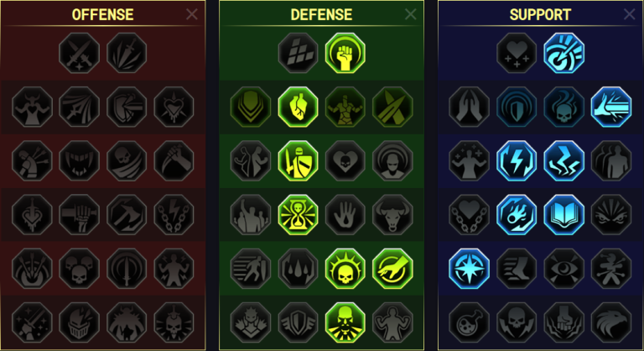
Task: Close the Defense mastery panel
Action: (410, 14)
